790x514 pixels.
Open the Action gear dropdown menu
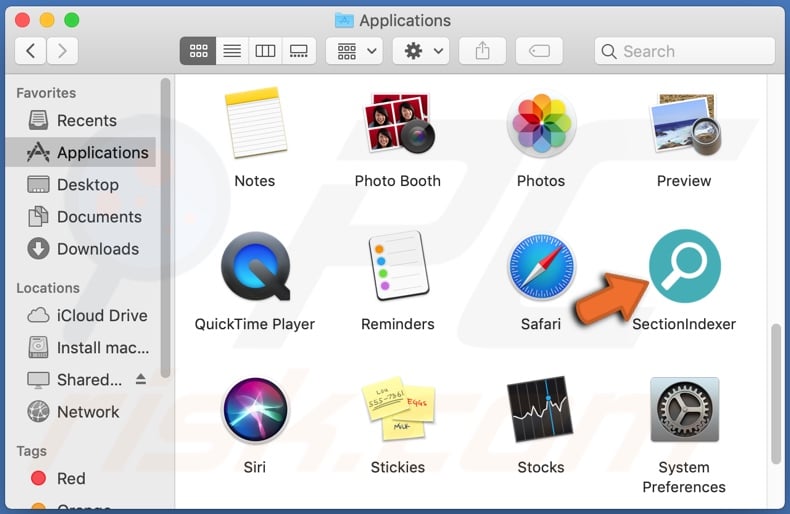point(420,51)
